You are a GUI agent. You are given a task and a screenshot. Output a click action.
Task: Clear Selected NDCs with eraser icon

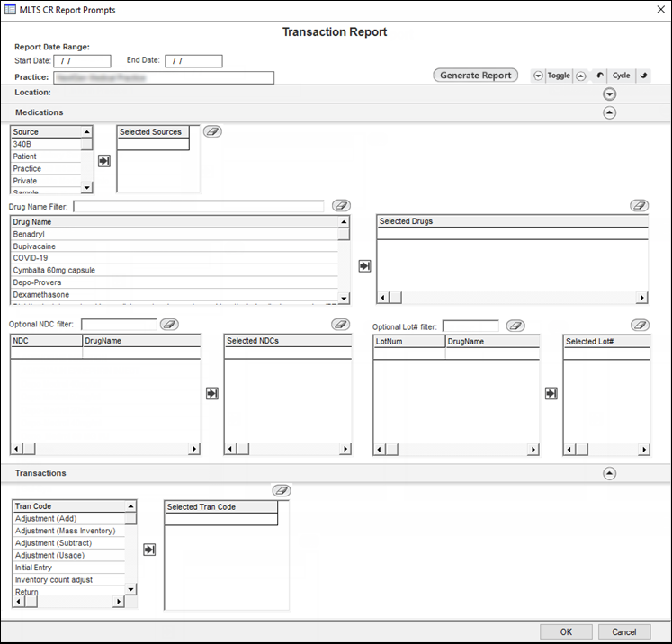(x=341, y=325)
